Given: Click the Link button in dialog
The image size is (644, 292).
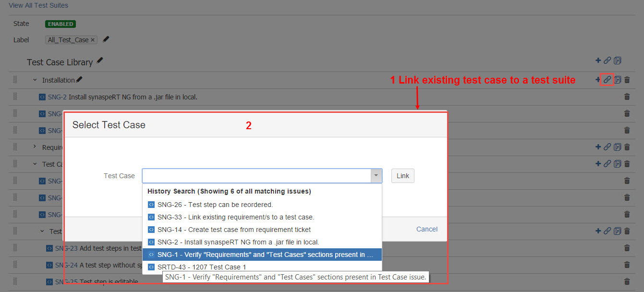Looking at the screenshot, I should tap(403, 176).
